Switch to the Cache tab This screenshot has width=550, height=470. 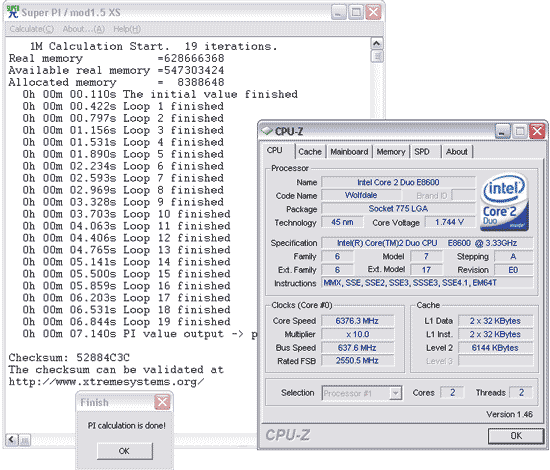pyautogui.click(x=310, y=152)
